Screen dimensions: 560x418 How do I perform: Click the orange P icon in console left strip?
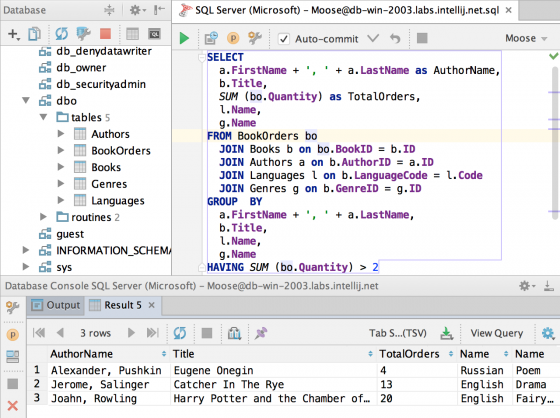[13, 335]
